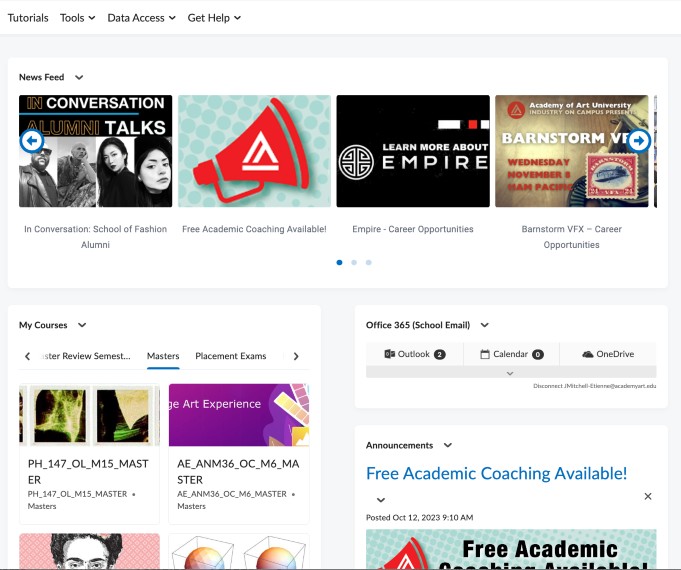Click the news feed next arrow icon

[638, 141]
